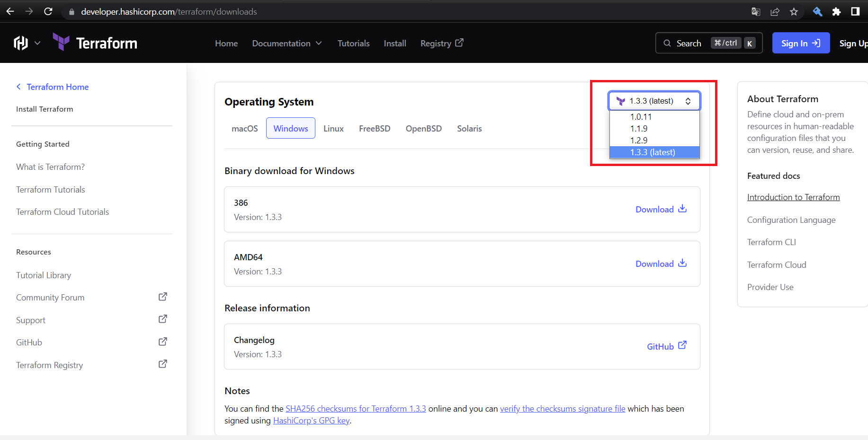Screen dimensions: 868x440
Task: Choose version 1.2.9 from the list
Action: pos(654,141)
